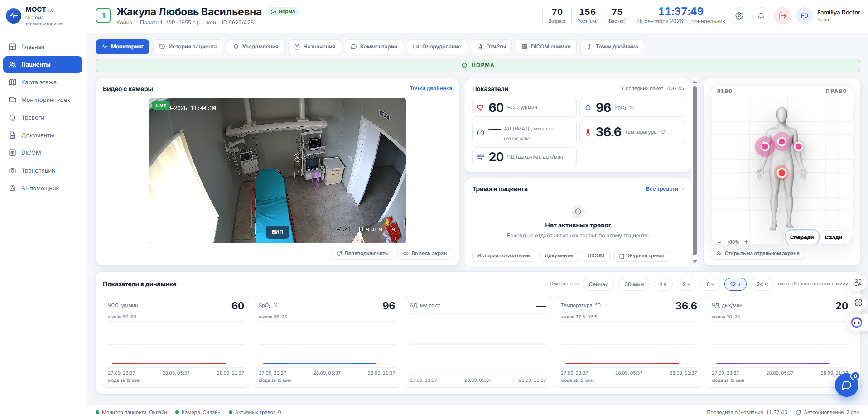The width and height of the screenshot is (868, 419).
Task: Click the Мониторинг коек camera icon
Action: tap(13, 100)
